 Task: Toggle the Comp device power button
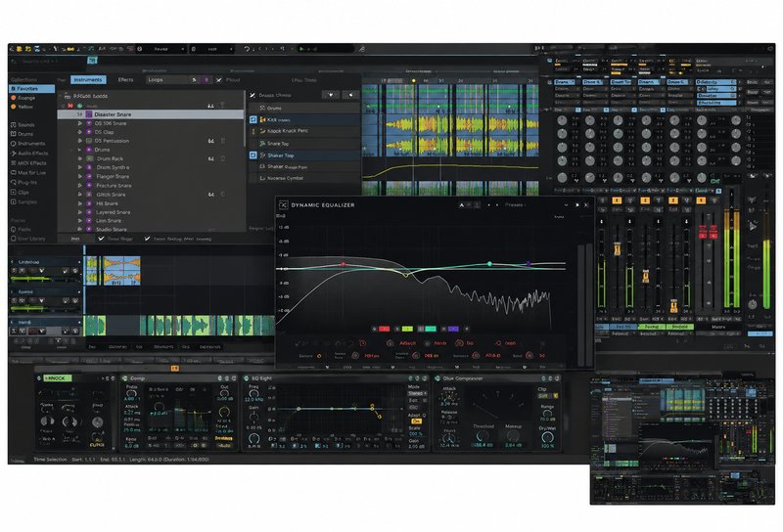[x=125, y=378]
